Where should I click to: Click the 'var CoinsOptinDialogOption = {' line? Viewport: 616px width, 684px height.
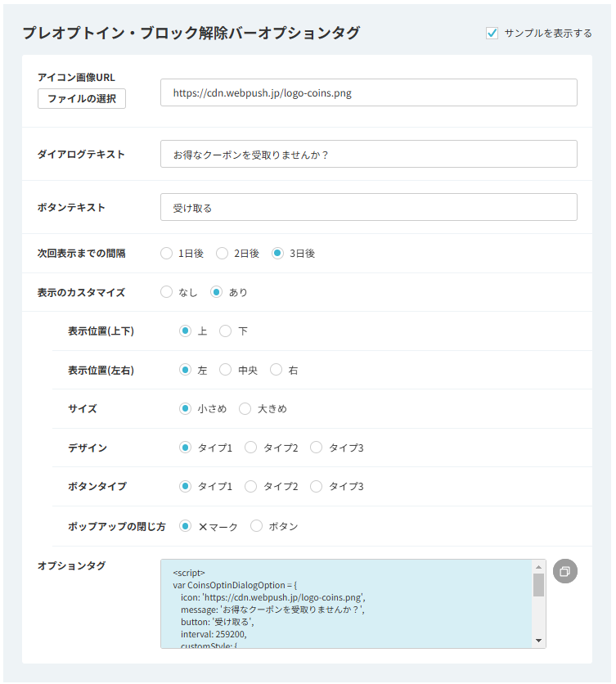235,586
